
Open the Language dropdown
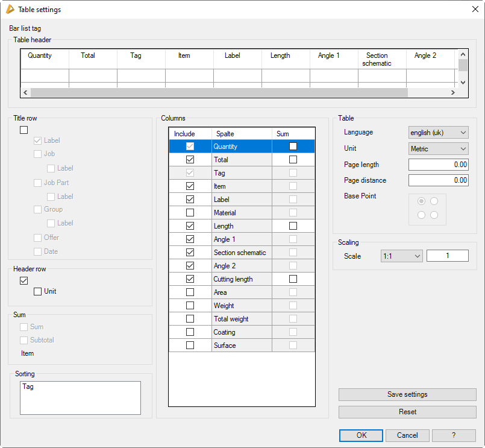coord(438,132)
